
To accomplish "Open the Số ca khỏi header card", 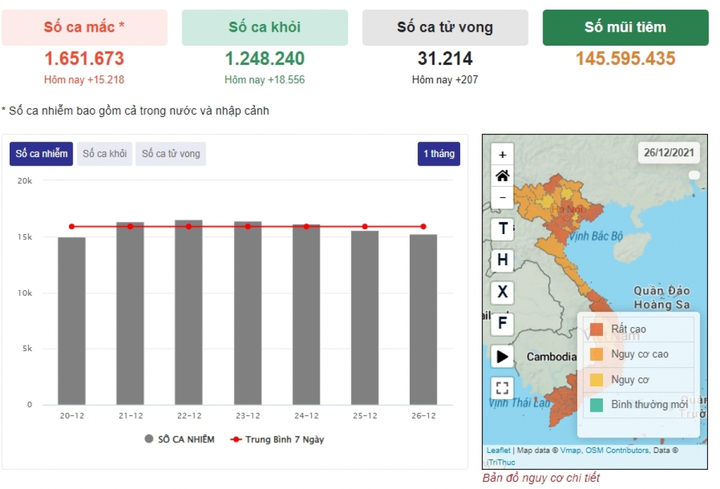I will pos(265,28).
